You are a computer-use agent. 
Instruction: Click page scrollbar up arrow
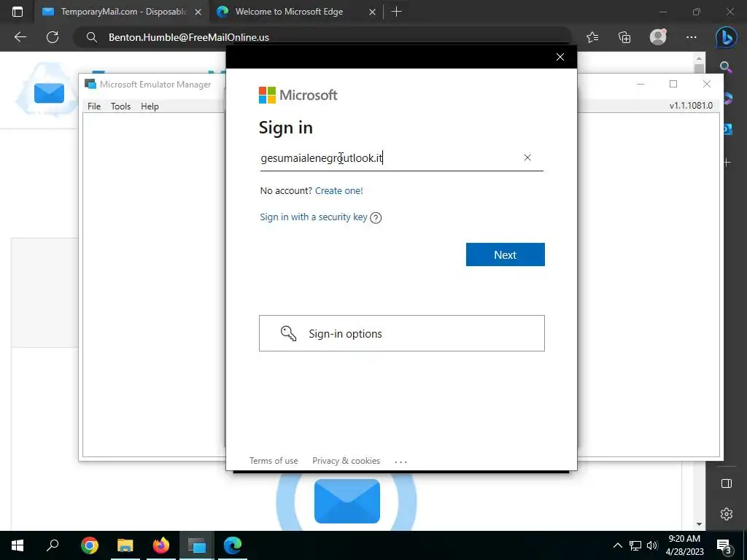point(699,58)
